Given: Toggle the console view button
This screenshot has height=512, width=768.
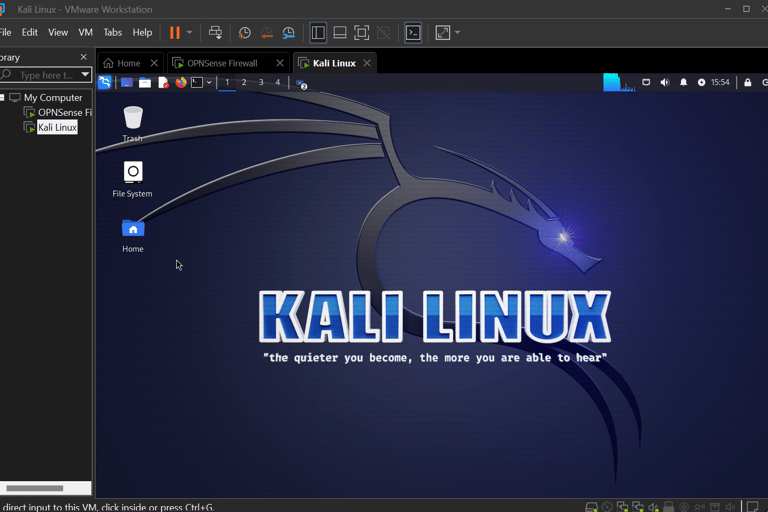Looking at the screenshot, I should click(x=413, y=33).
